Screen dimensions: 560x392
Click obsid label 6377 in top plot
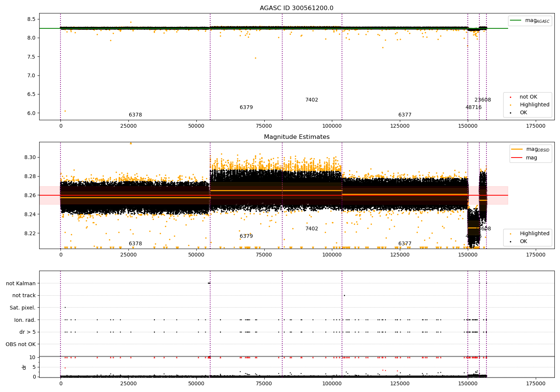[x=405, y=115]
